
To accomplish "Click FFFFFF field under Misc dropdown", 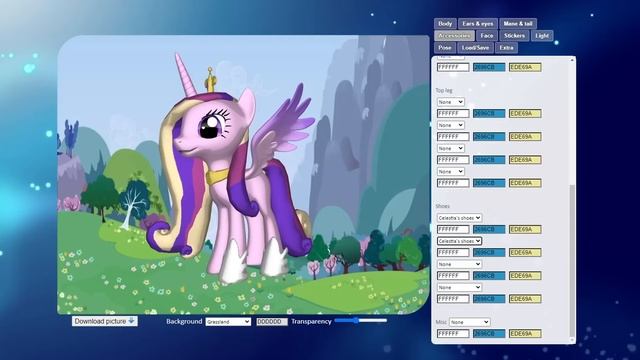I will click(x=453, y=333).
